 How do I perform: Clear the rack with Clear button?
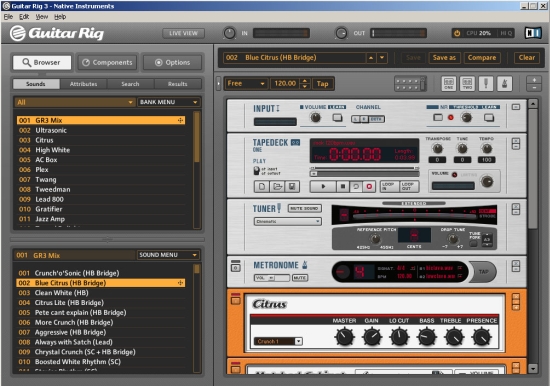tap(527, 58)
